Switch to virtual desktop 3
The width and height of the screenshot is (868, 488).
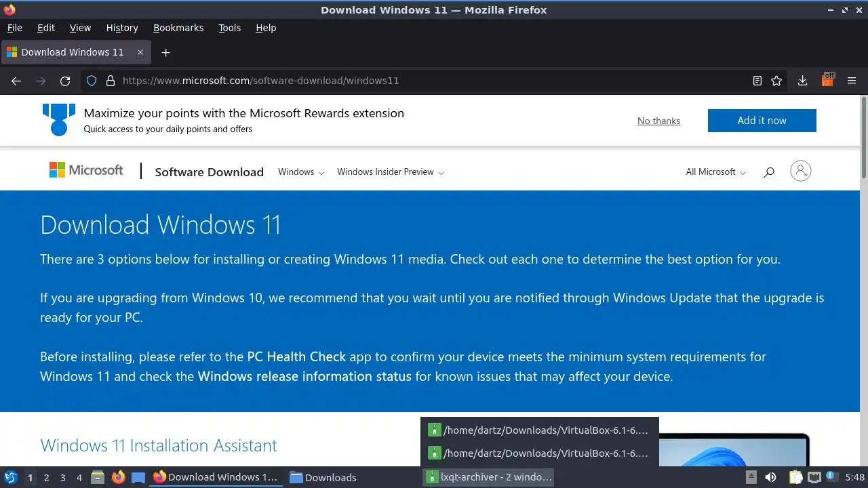pos(62,477)
